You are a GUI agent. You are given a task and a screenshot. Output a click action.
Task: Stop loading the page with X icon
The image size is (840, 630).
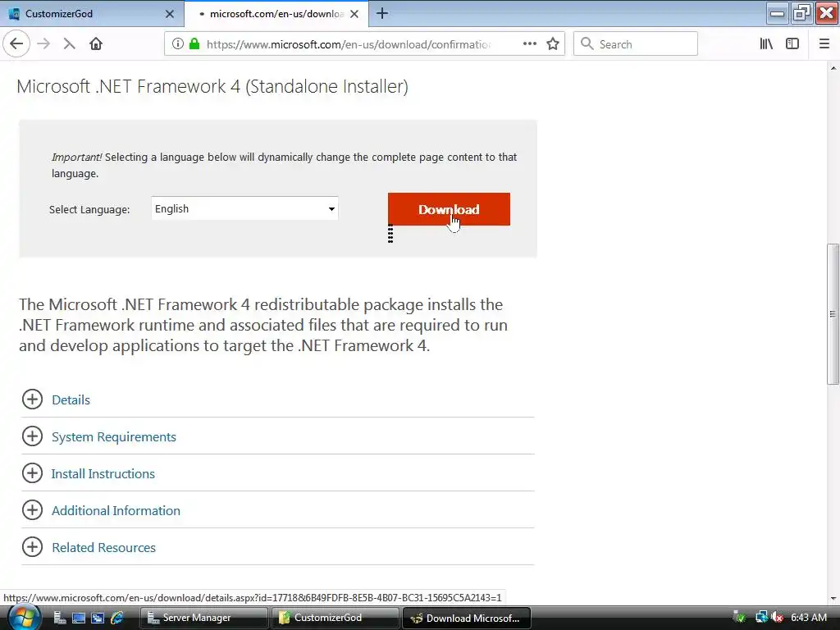[69, 44]
